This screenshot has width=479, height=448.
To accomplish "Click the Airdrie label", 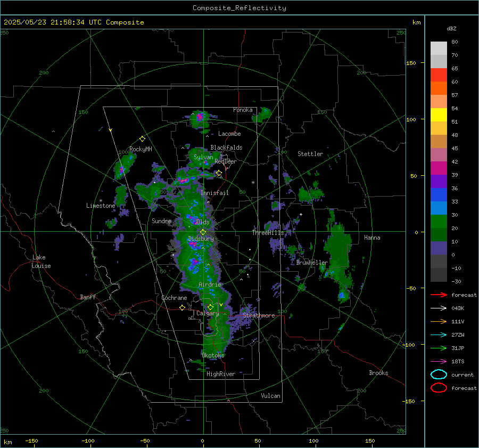I will click(x=210, y=284).
